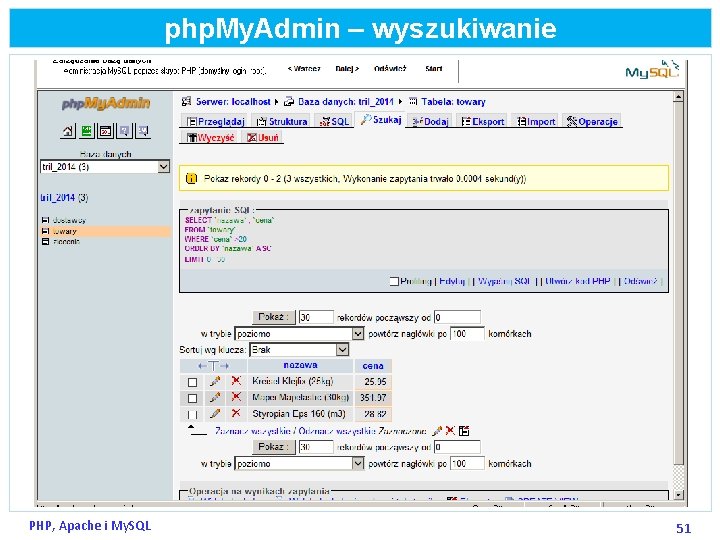The image size is (720, 540).
Task: Open the tril_2014 (3) link in sidebar
Action: coord(64,198)
